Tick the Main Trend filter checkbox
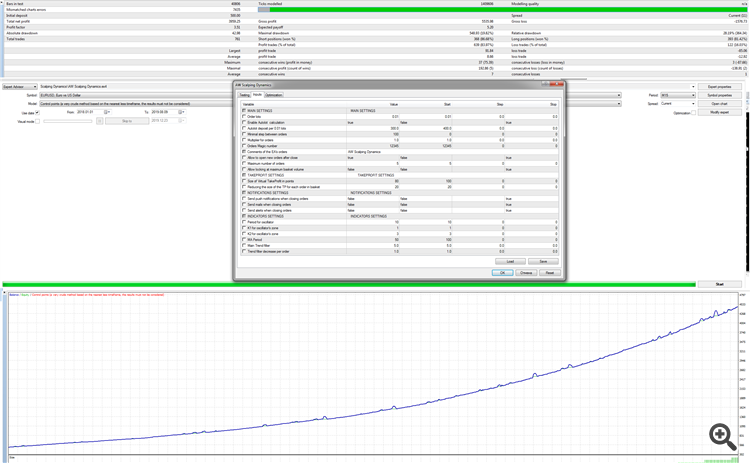750x463 pixels. tap(244, 245)
